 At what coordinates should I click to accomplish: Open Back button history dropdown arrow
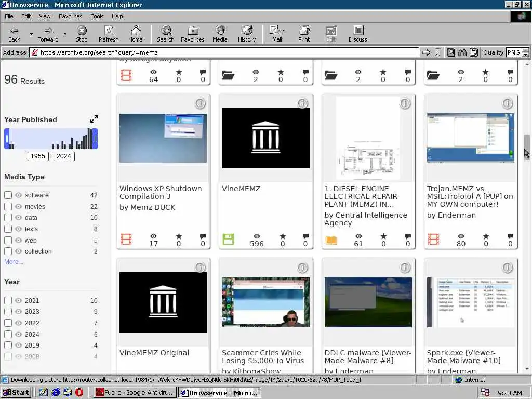(31, 34)
